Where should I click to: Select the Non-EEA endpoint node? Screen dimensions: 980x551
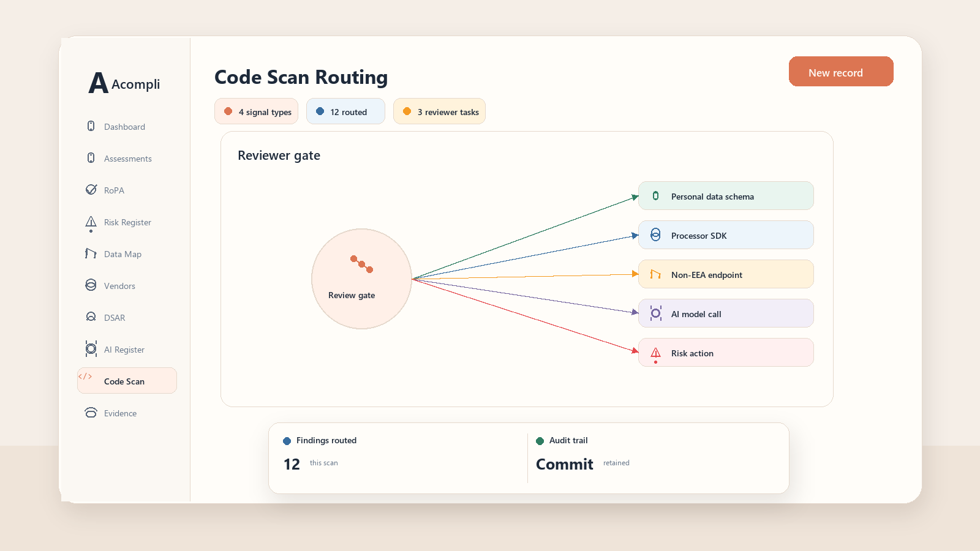726,274
